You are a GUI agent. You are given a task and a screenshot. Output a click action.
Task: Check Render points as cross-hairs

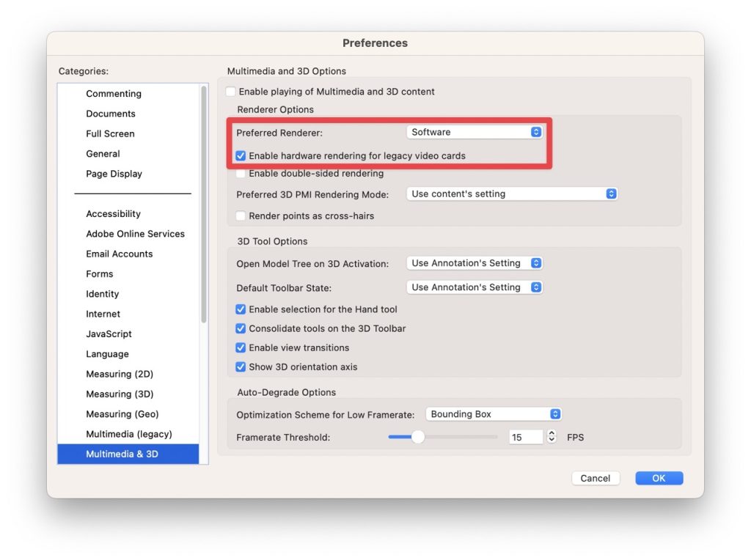(x=241, y=215)
